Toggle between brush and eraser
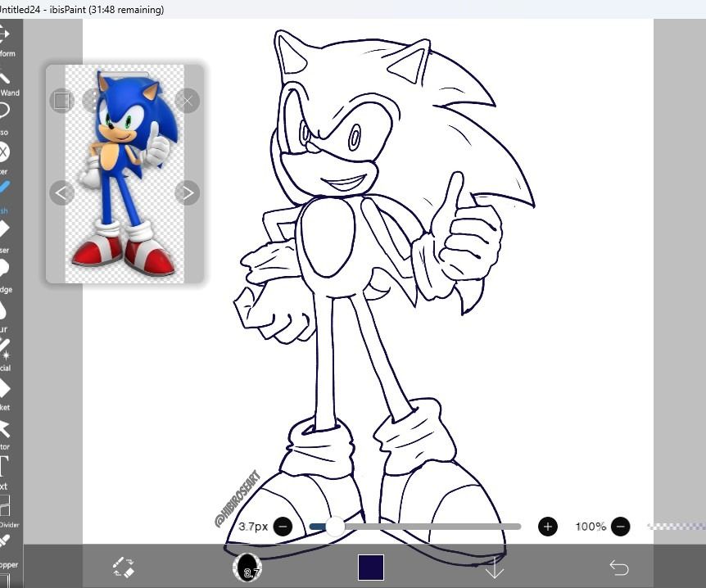The image size is (706, 588). (124, 568)
